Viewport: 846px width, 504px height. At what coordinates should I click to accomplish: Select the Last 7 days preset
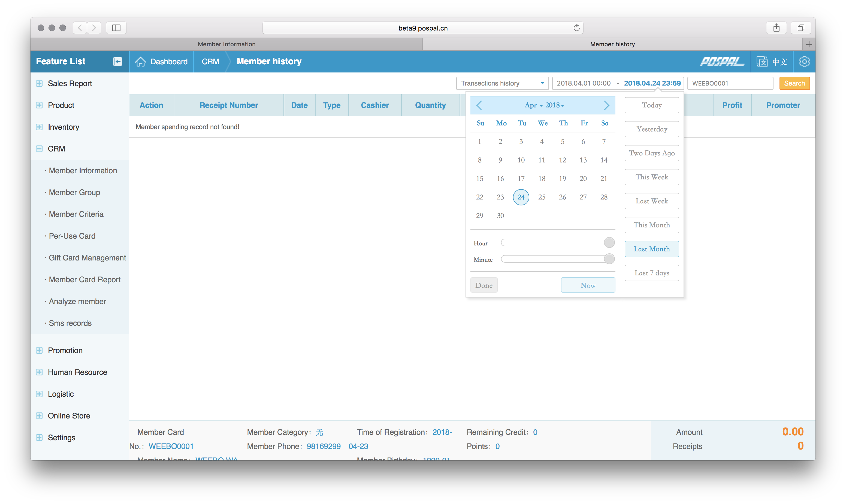pyautogui.click(x=651, y=273)
